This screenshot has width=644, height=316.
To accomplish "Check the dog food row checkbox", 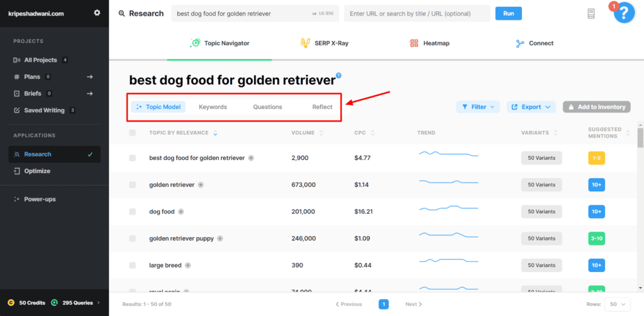I will (132, 212).
